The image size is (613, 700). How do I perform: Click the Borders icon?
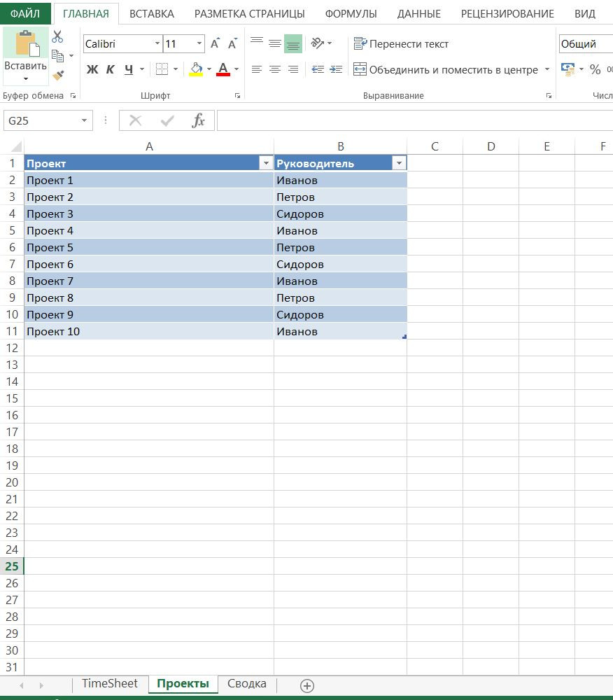coord(162,69)
